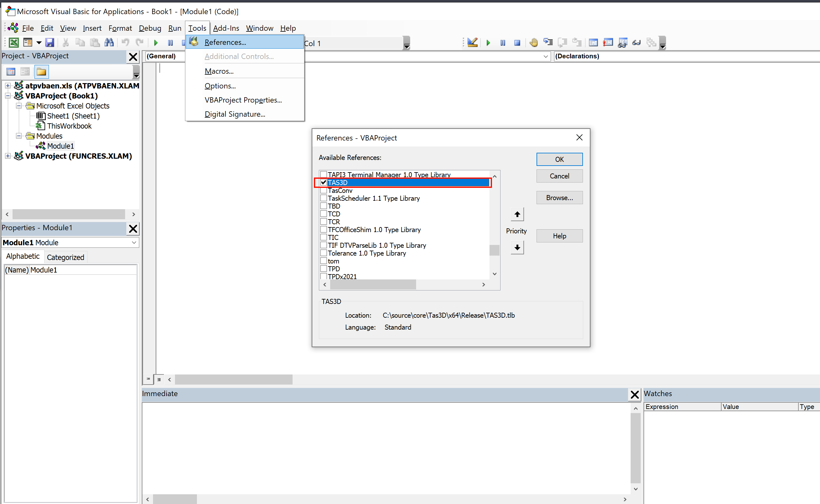Viewport: 820px width, 504px height.
Task: Save the workbook with the floppy disk icon
Action: pos(50,43)
